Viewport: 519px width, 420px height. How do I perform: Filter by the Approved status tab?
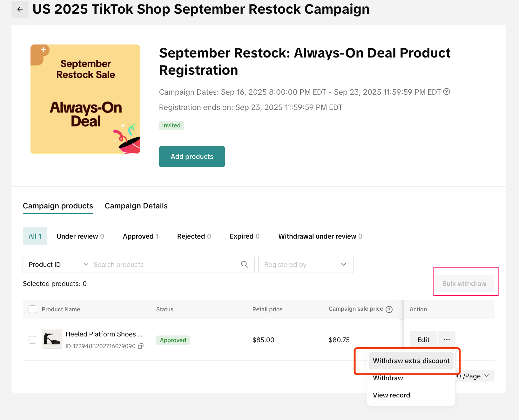[x=140, y=236]
